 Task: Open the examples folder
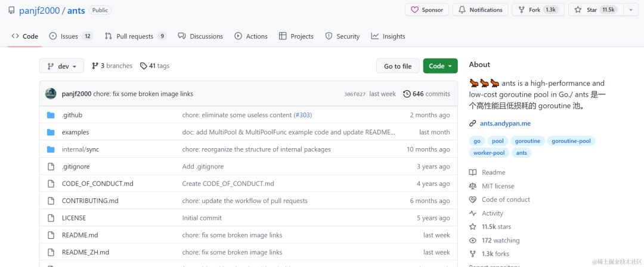tap(76, 133)
